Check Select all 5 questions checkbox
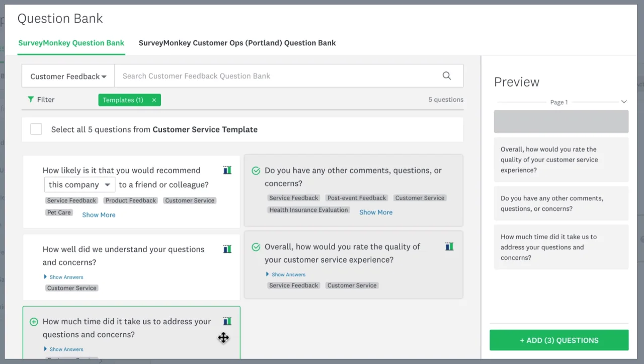 (x=36, y=129)
